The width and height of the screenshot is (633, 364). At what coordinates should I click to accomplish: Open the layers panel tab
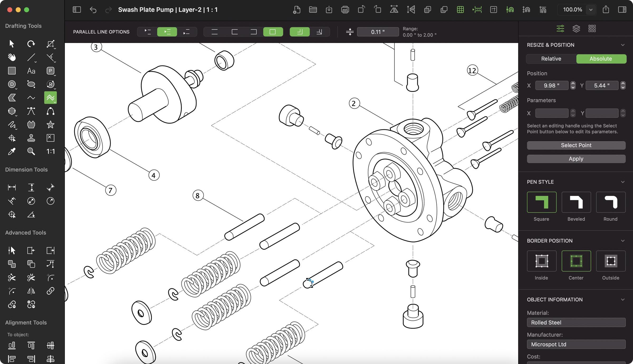[x=576, y=28]
